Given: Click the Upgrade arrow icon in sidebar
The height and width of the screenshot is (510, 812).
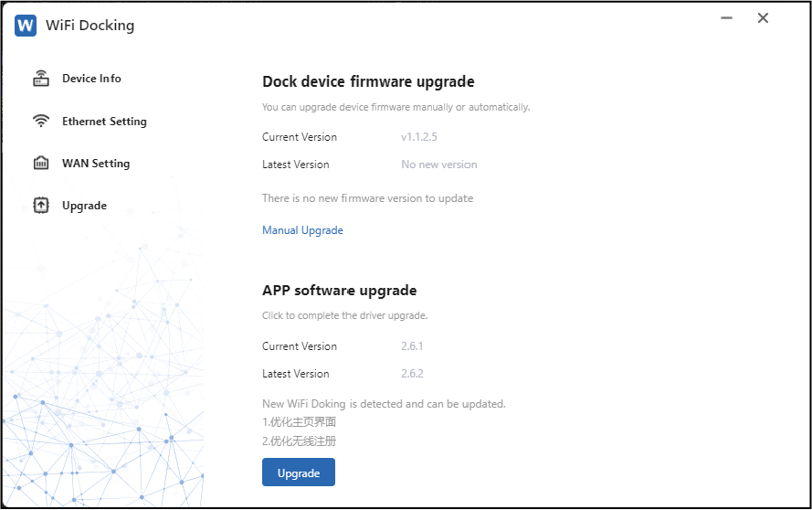Looking at the screenshot, I should pyautogui.click(x=41, y=206).
